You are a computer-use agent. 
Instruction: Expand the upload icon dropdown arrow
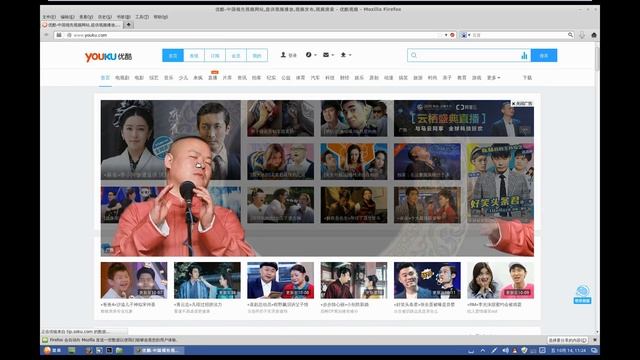[350, 55]
